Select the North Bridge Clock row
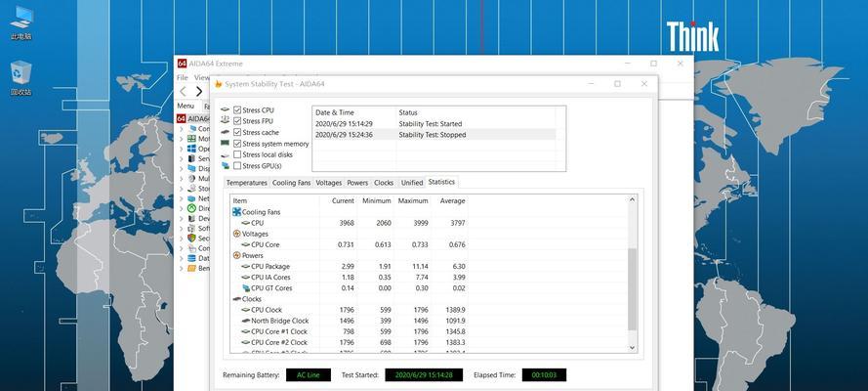Screen dimensions: 868x391 coord(350,321)
